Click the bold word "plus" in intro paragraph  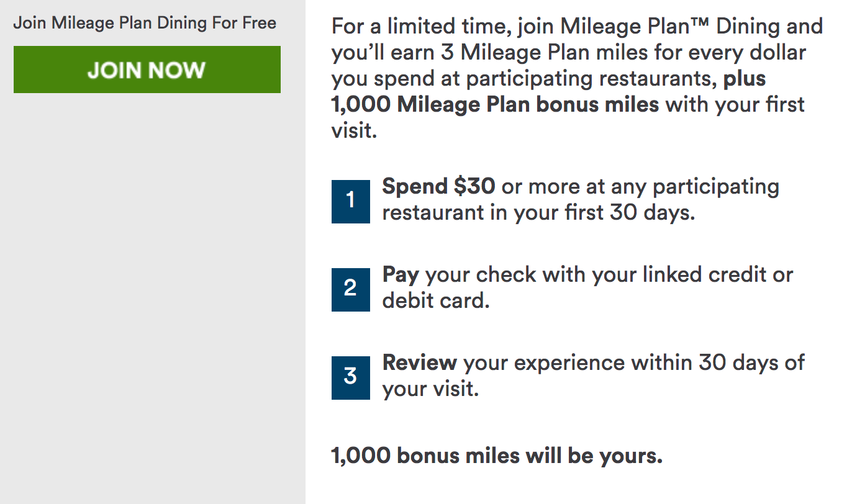[744, 79]
